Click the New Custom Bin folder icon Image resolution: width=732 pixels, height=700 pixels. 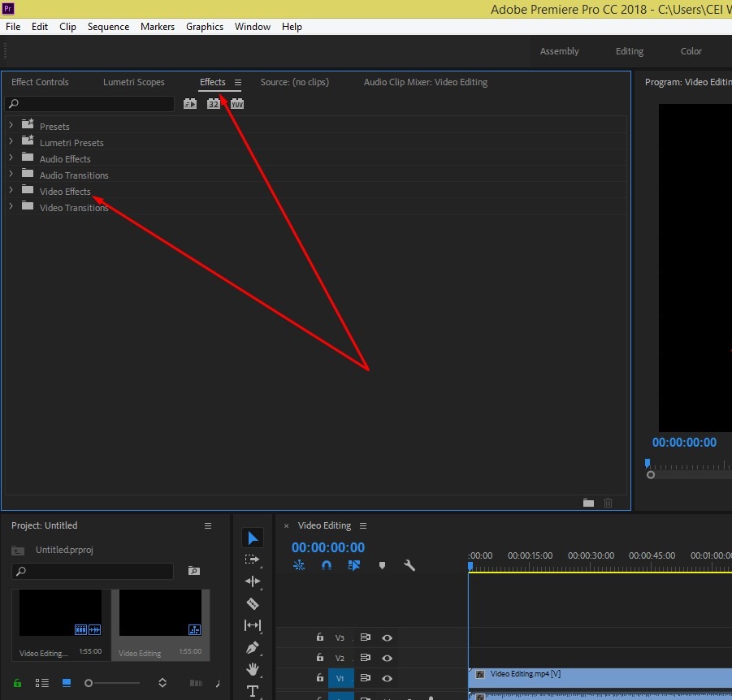[x=588, y=503]
